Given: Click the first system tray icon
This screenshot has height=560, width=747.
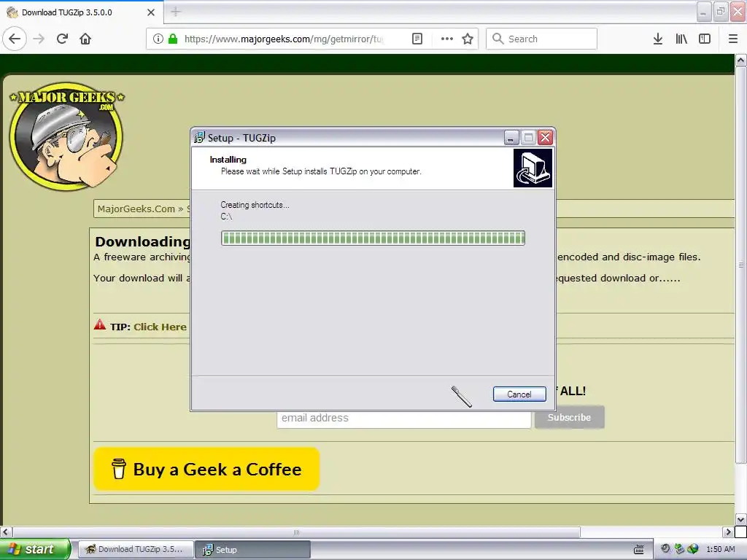Looking at the screenshot, I should click(665, 549).
